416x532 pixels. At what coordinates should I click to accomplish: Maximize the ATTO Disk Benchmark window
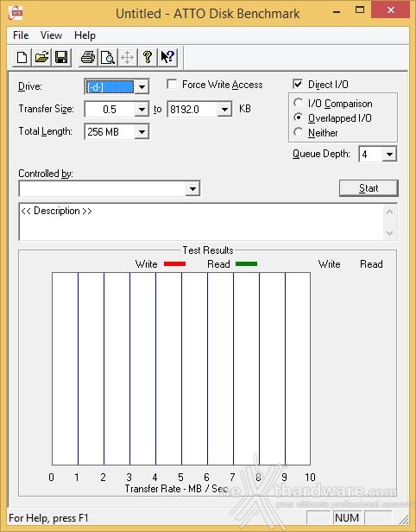360,9
